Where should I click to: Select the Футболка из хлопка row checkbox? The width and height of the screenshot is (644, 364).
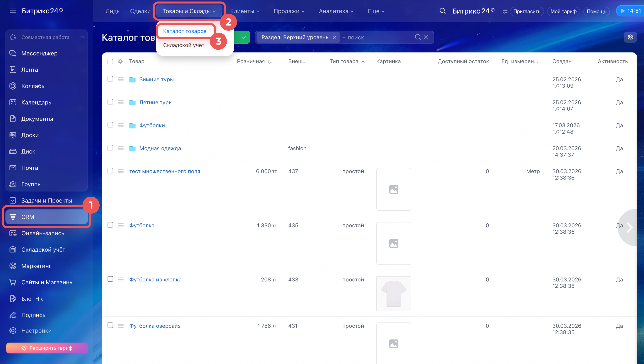click(x=110, y=279)
